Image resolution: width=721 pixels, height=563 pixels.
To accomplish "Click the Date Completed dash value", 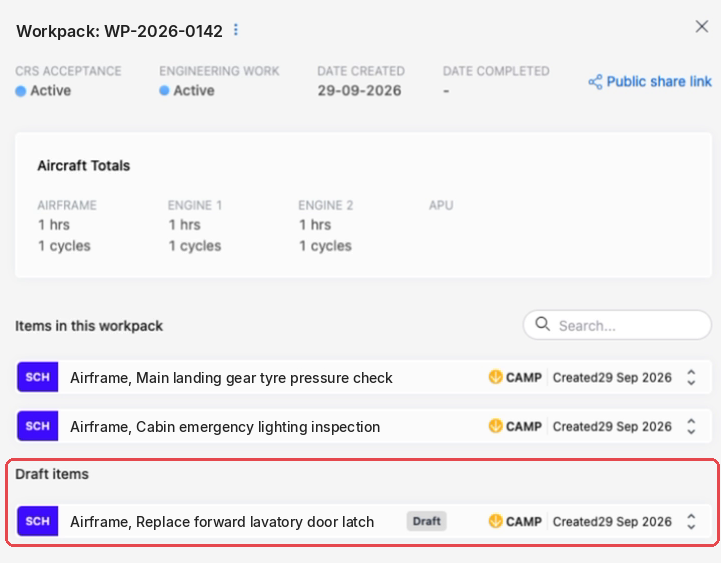I will pos(446,91).
